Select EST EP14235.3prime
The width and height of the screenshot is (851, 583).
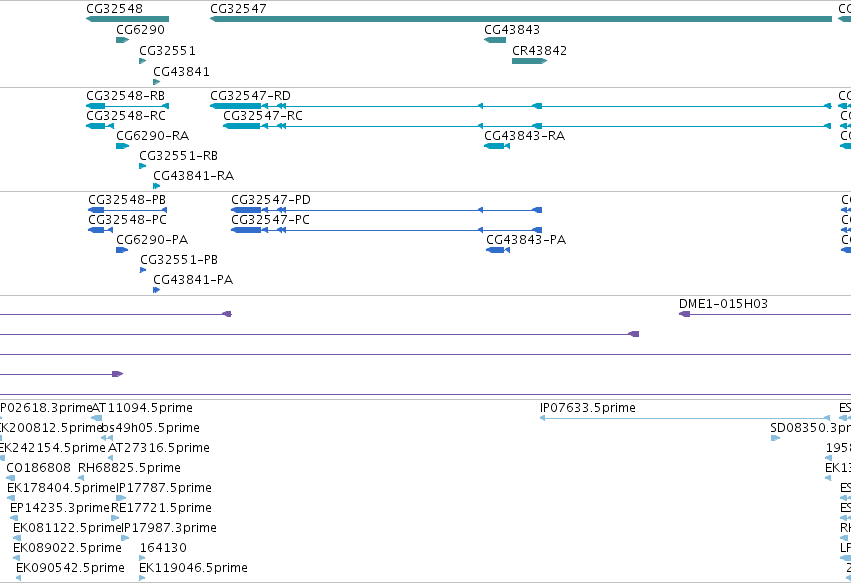tap(60, 508)
